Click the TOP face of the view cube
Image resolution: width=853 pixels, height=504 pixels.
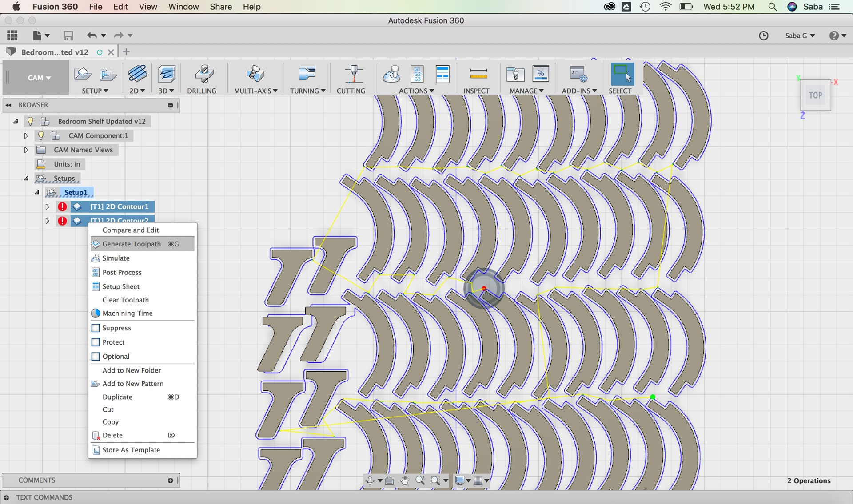pyautogui.click(x=815, y=95)
